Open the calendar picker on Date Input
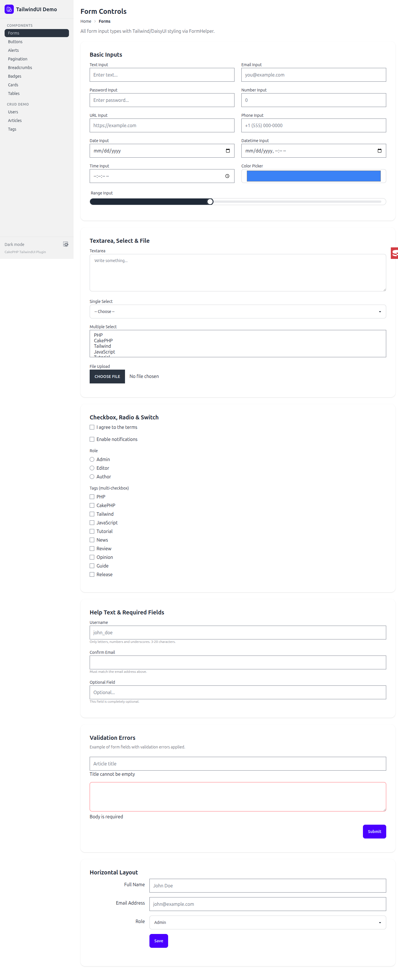Viewport: 398px width, 980px height. [x=228, y=151]
